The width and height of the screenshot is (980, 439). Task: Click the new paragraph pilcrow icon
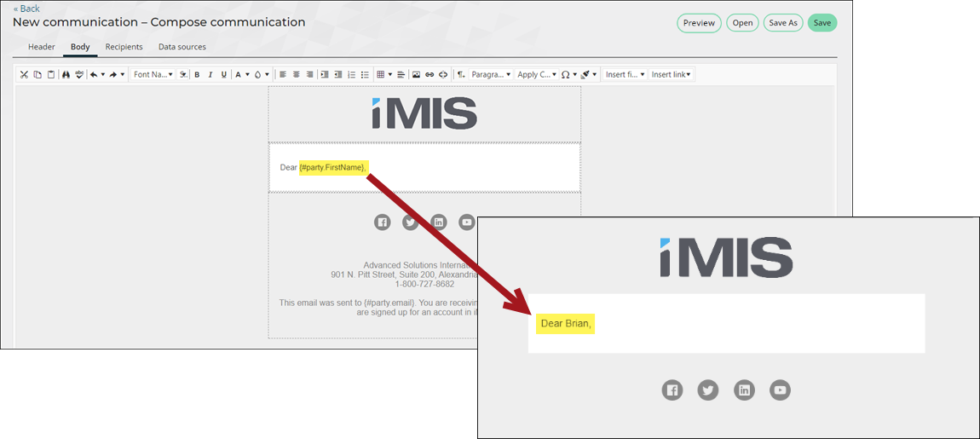(461, 74)
